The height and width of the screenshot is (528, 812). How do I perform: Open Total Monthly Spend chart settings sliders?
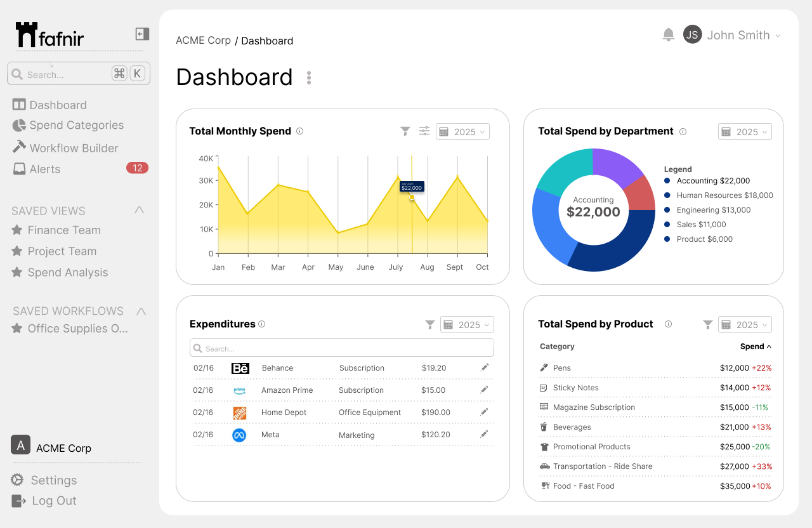pos(424,131)
